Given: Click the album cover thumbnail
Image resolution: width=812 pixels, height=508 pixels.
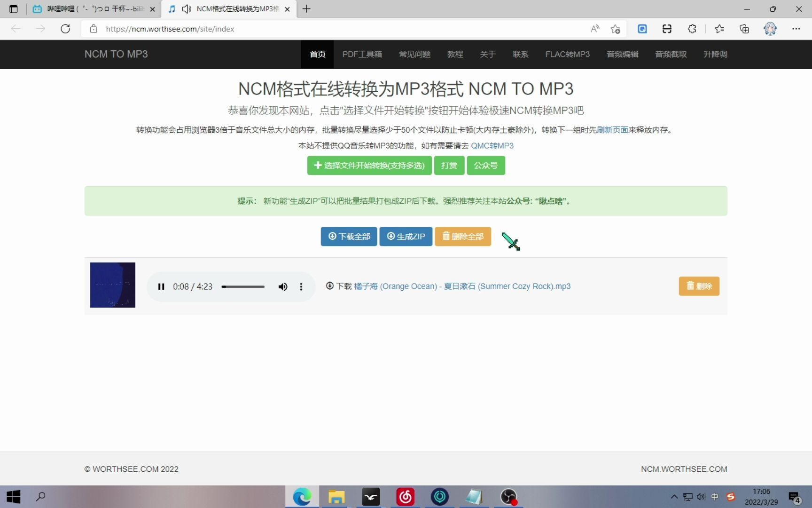Looking at the screenshot, I should 112,285.
